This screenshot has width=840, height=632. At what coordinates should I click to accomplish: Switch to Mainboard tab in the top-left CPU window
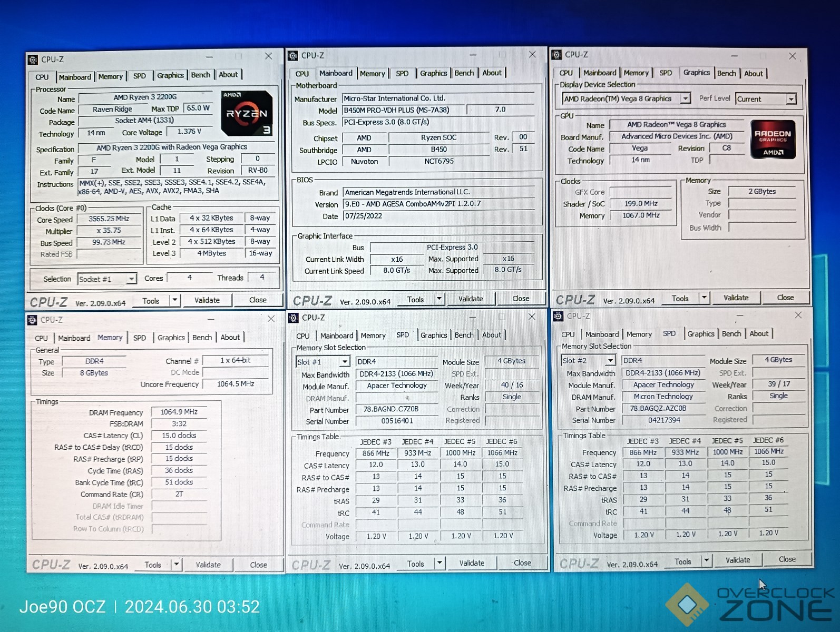click(75, 77)
